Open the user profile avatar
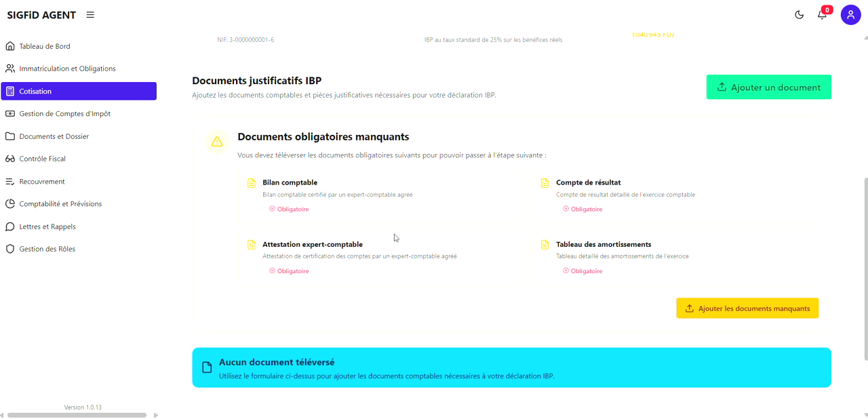 [x=850, y=14]
